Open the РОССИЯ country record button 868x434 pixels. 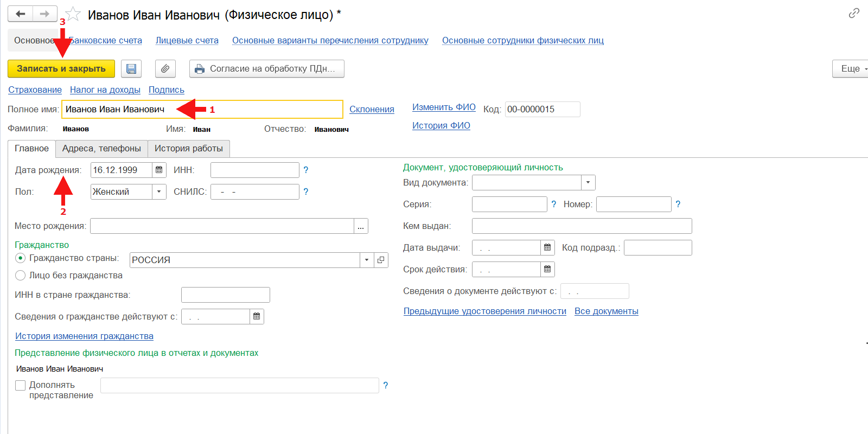pos(381,260)
